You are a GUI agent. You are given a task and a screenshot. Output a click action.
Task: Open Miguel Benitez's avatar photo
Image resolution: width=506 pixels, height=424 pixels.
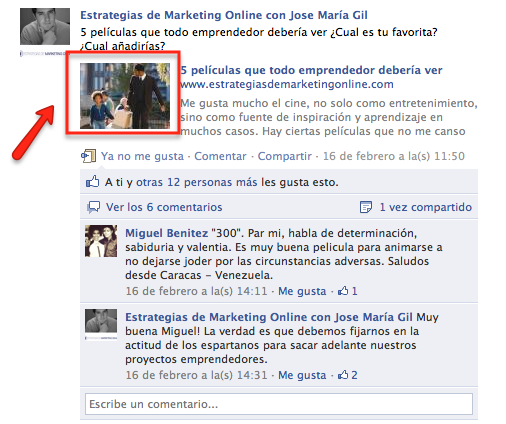[101, 241]
